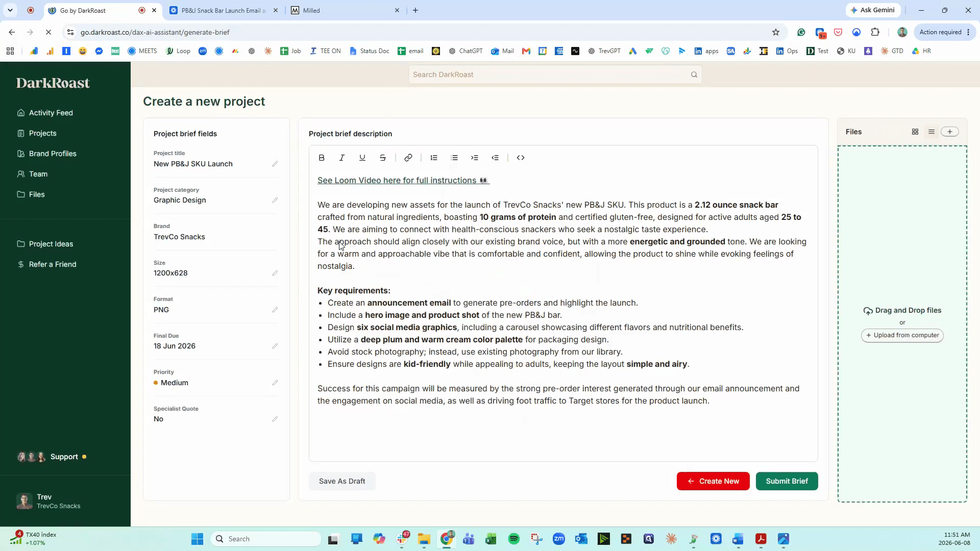Go to Brand Profiles page
980x551 pixels.
point(46,154)
